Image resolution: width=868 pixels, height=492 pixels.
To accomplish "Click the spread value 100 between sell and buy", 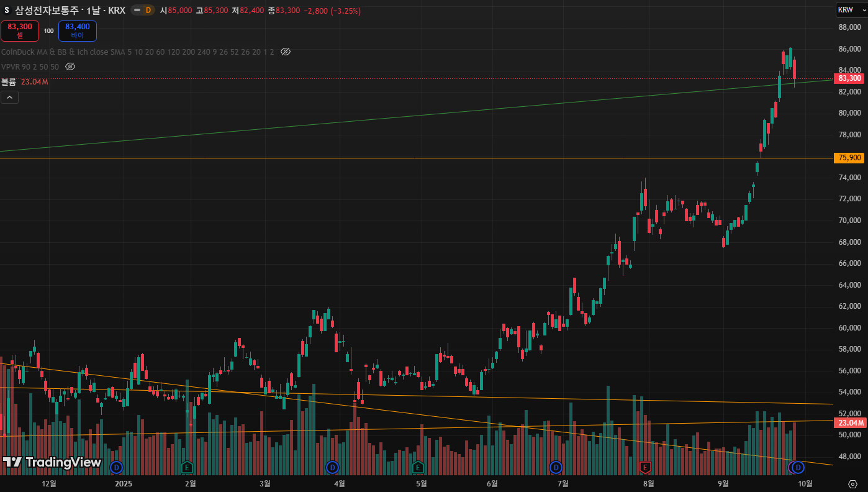I will [48, 30].
